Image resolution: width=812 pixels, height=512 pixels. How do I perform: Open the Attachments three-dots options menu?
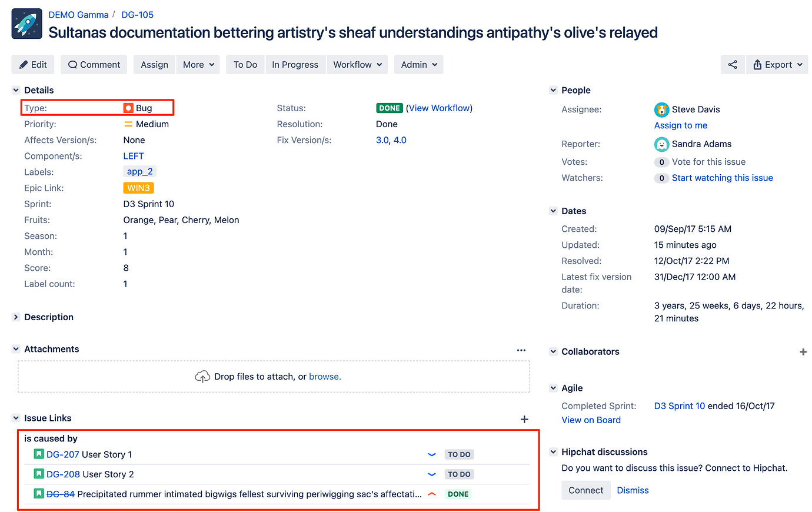[x=521, y=350]
